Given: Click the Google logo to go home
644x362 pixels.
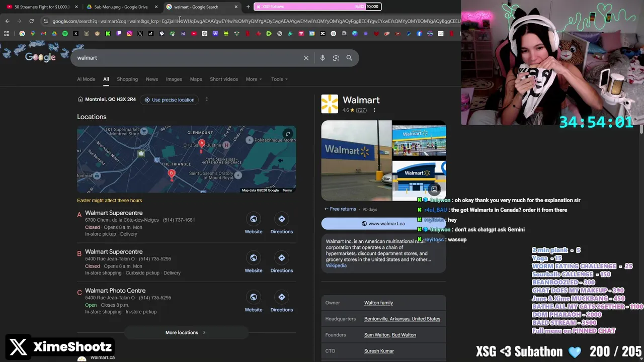Looking at the screenshot, I should click(40, 57).
